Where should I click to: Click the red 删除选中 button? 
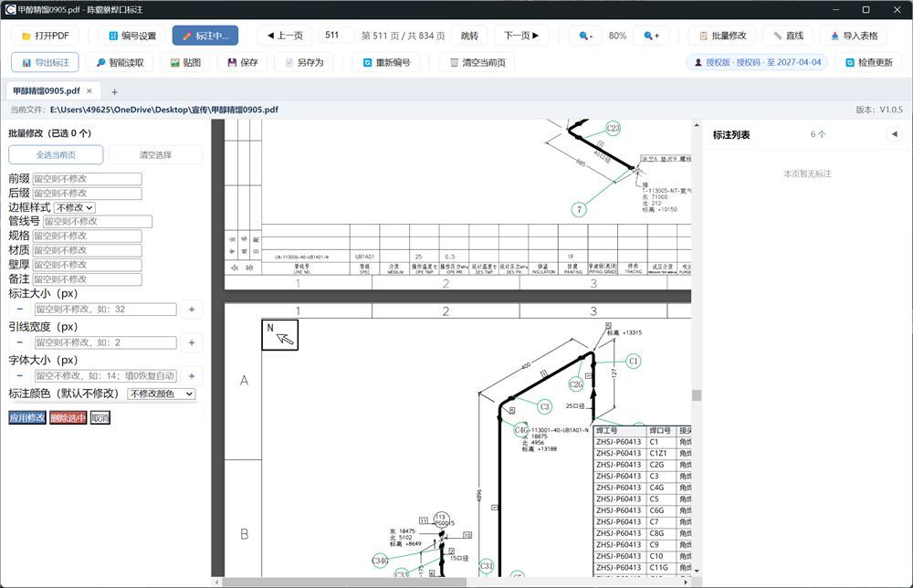pyautogui.click(x=68, y=418)
